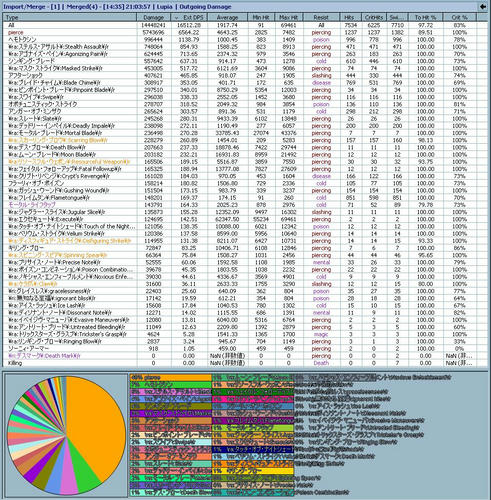Sort by the Damage column header
Viewport: 491px width, 500px height.
point(154,17)
